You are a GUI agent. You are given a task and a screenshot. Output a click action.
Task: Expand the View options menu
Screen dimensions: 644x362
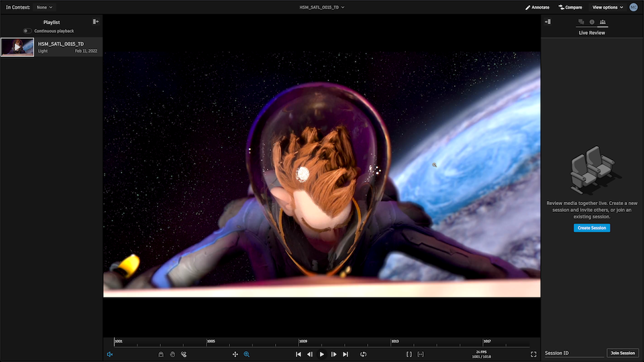click(608, 7)
